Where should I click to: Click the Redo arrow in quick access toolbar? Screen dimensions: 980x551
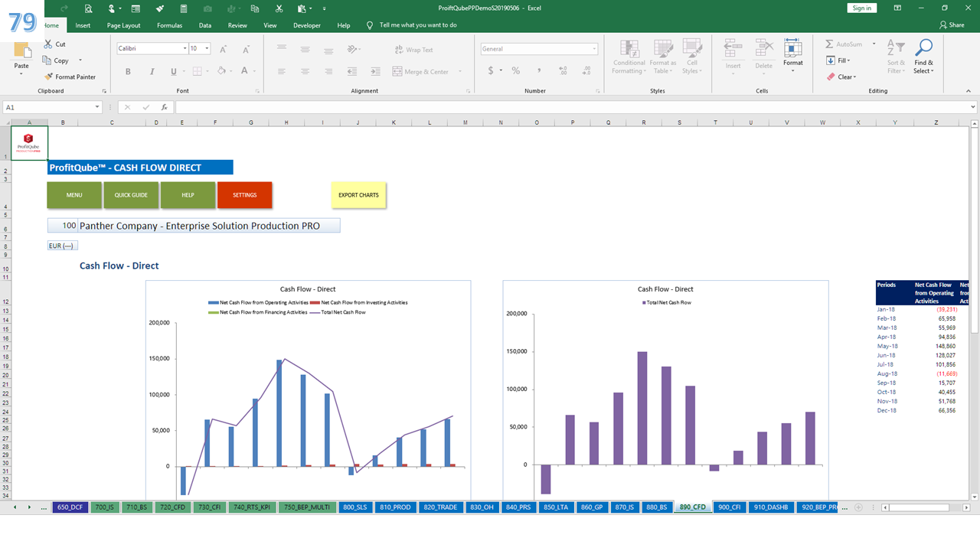point(64,8)
